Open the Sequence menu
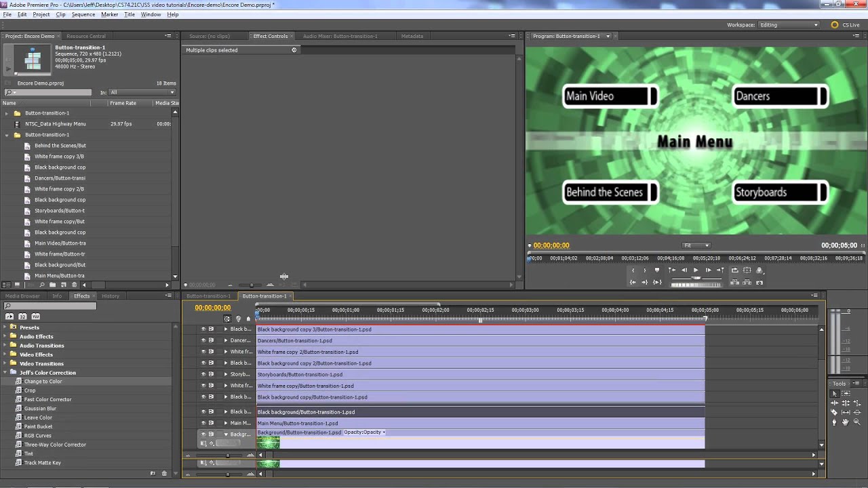Image resolution: width=868 pixels, height=488 pixels. 83,14
